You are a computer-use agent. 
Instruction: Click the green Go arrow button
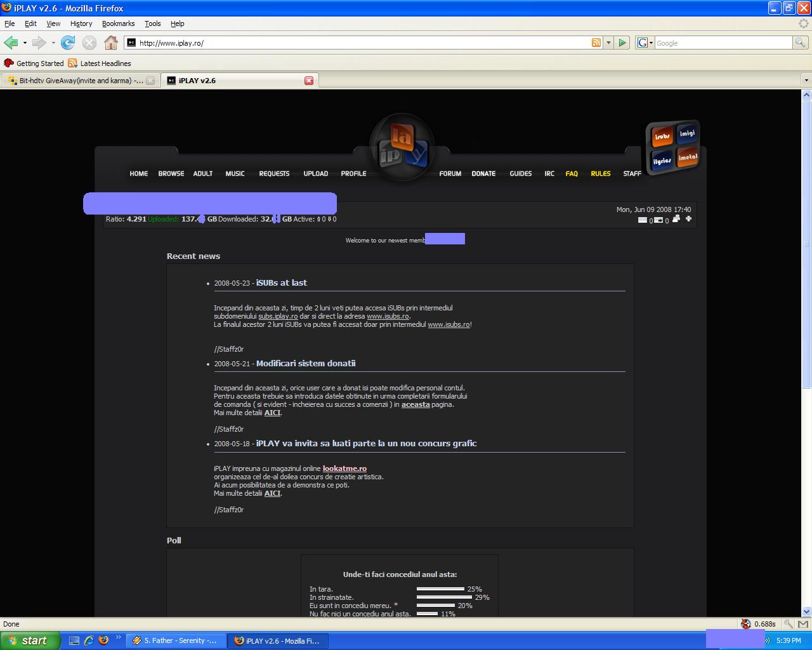coord(622,43)
